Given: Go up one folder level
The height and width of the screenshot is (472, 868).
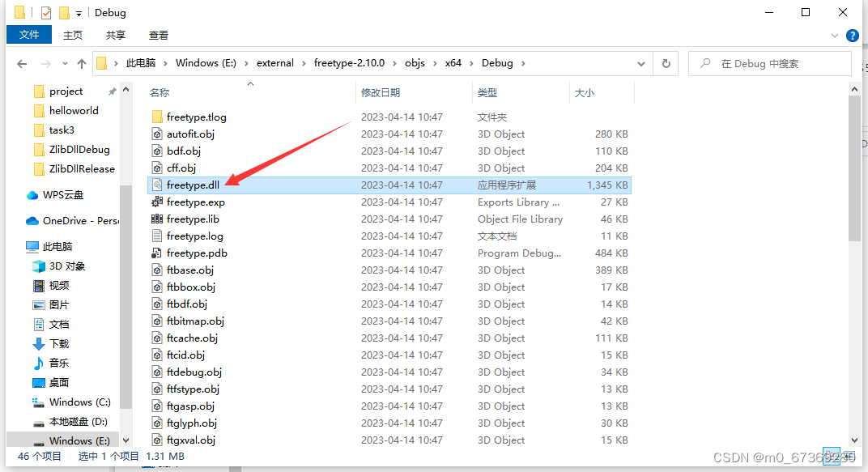Looking at the screenshot, I should point(82,64).
